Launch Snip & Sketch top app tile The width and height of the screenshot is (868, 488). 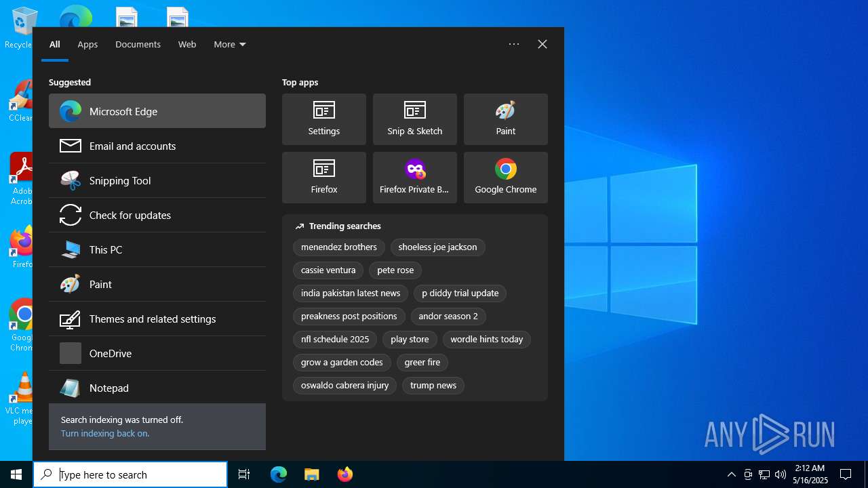(415, 119)
